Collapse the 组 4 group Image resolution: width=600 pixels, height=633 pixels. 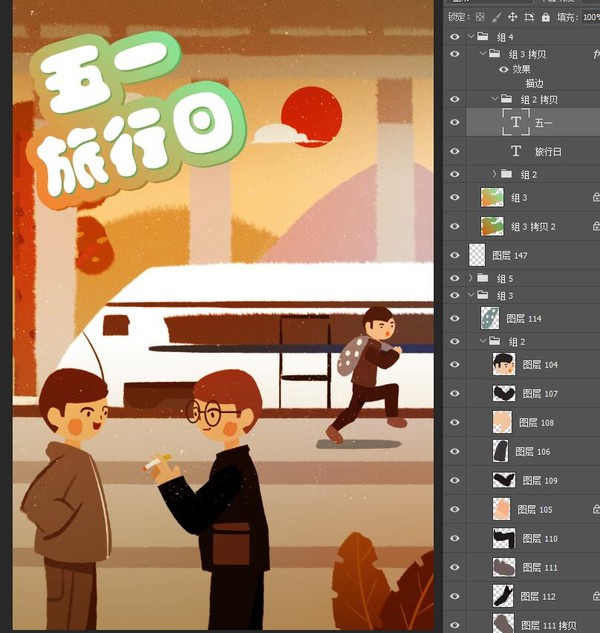[x=470, y=36]
